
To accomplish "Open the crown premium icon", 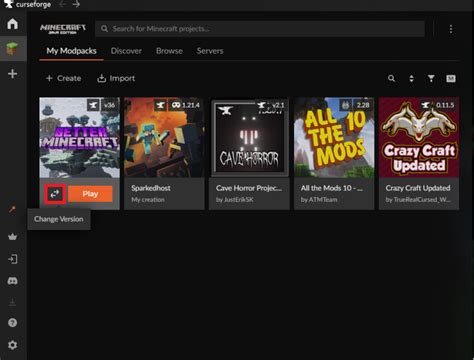I will pos(13,237).
